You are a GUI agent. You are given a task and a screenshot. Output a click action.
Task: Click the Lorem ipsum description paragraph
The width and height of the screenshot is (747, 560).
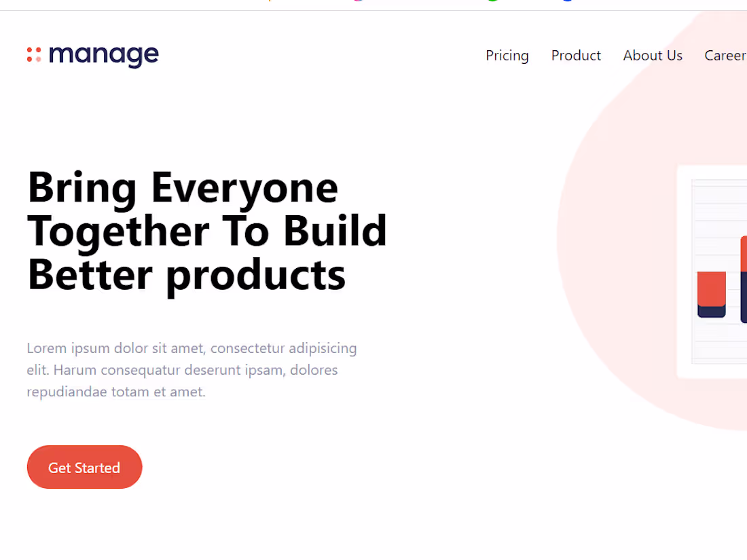coord(192,370)
